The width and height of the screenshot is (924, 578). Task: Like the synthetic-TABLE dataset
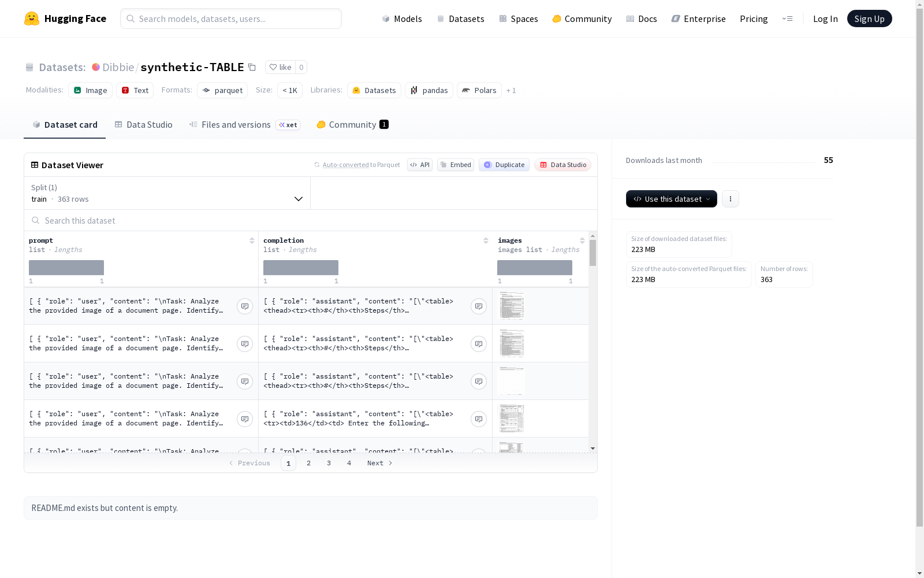click(x=281, y=67)
